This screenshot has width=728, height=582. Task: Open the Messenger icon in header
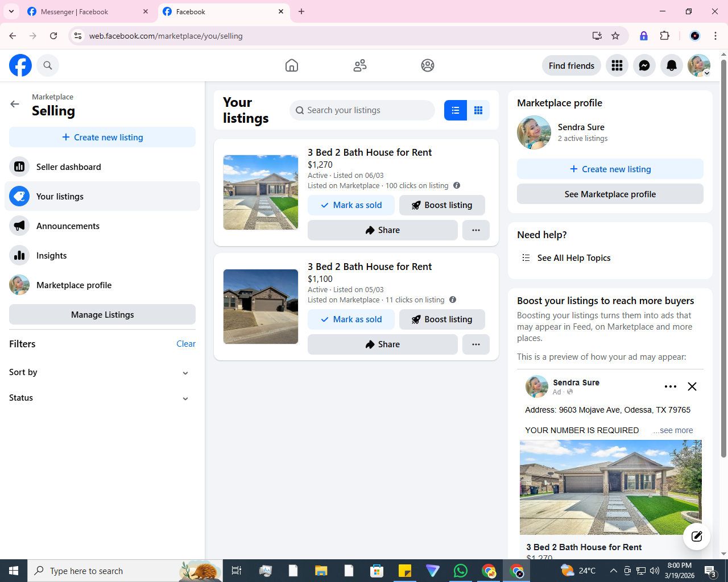(644, 65)
